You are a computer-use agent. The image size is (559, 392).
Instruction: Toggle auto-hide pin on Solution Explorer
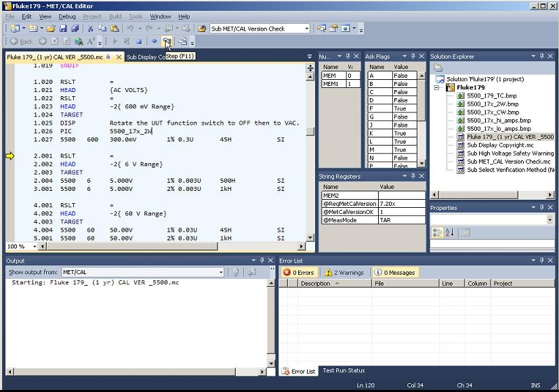coord(541,56)
